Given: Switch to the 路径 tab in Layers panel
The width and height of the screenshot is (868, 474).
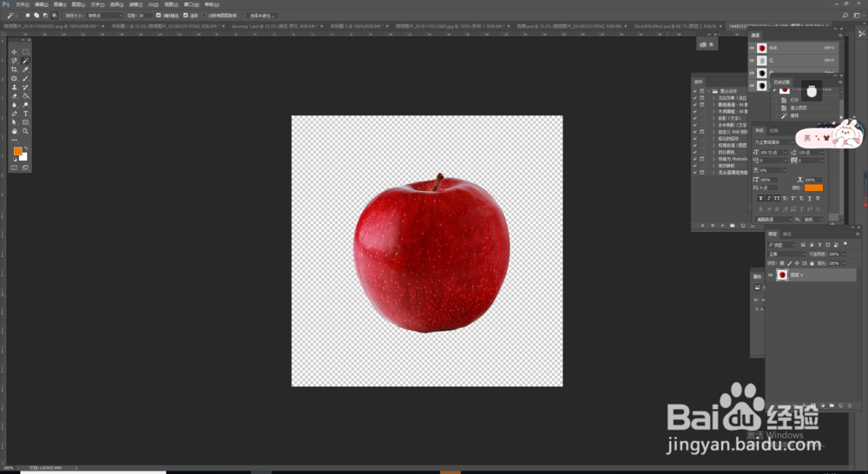Looking at the screenshot, I should click(x=786, y=234).
